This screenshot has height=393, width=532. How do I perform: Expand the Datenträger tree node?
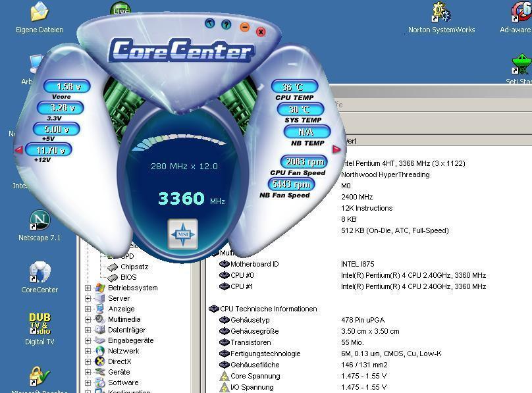pos(88,330)
